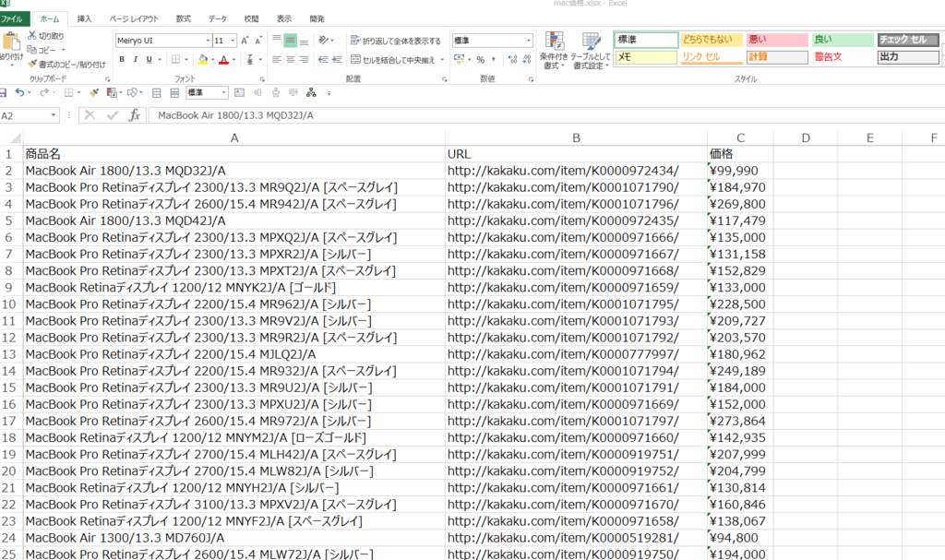Switch to the 開発 tab
The image size is (945, 560).
(x=317, y=18)
